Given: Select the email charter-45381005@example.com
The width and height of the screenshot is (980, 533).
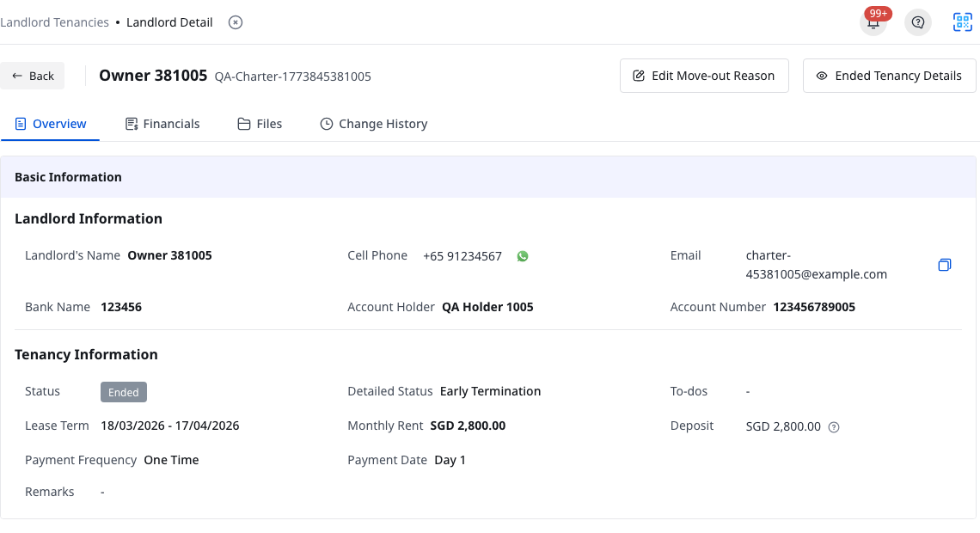Looking at the screenshot, I should pyautogui.click(x=817, y=265).
